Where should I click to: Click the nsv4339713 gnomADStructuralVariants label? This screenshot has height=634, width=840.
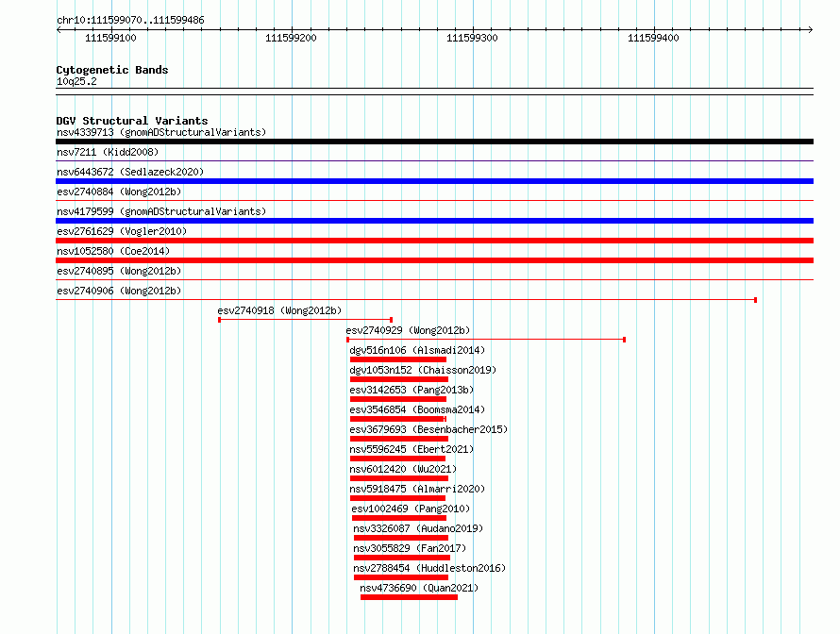161,132
